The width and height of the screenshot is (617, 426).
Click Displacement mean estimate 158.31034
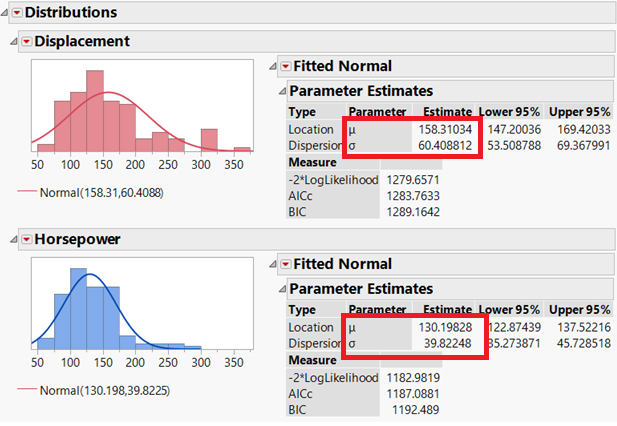coord(445,129)
